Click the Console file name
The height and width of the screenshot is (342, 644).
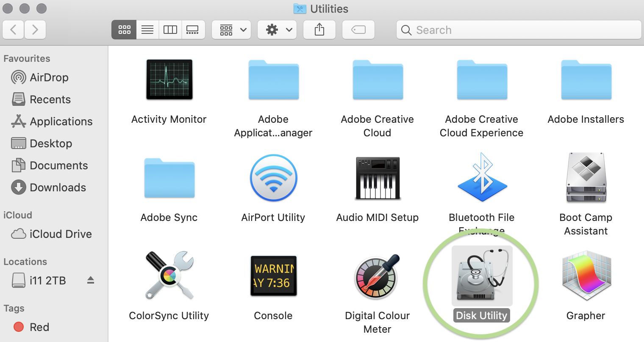click(273, 316)
